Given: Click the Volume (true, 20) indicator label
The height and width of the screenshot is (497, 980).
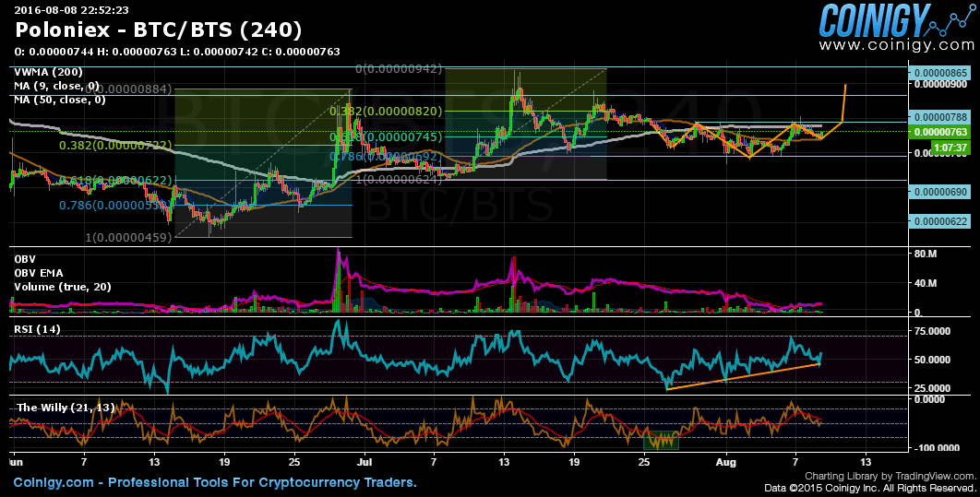Looking at the screenshot, I should 63,287.
